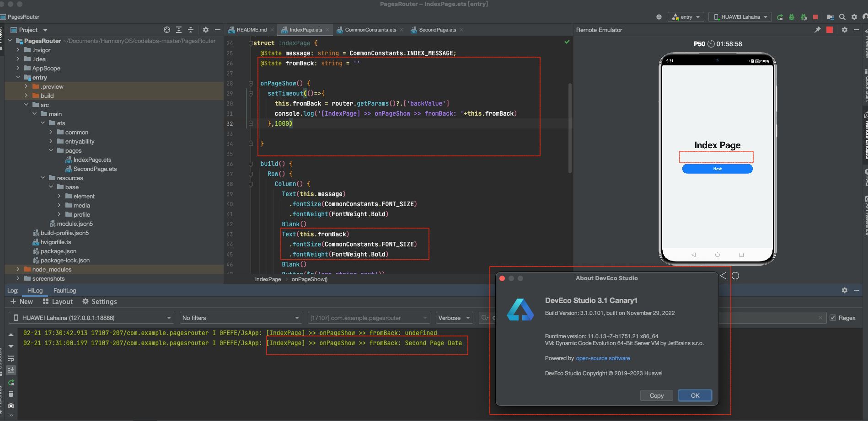Expand the node_modules folder
This screenshot has height=421, width=868.
pos(18,269)
